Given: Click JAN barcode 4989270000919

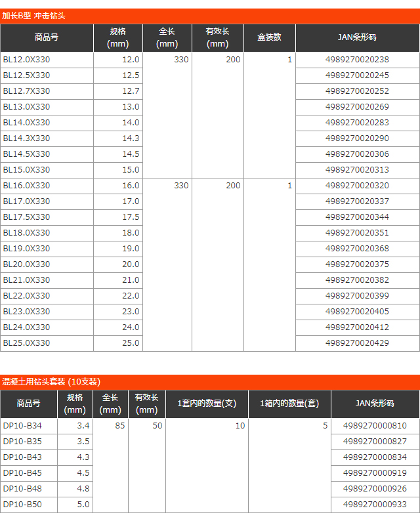Looking at the screenshot, I should coord(375,473).
